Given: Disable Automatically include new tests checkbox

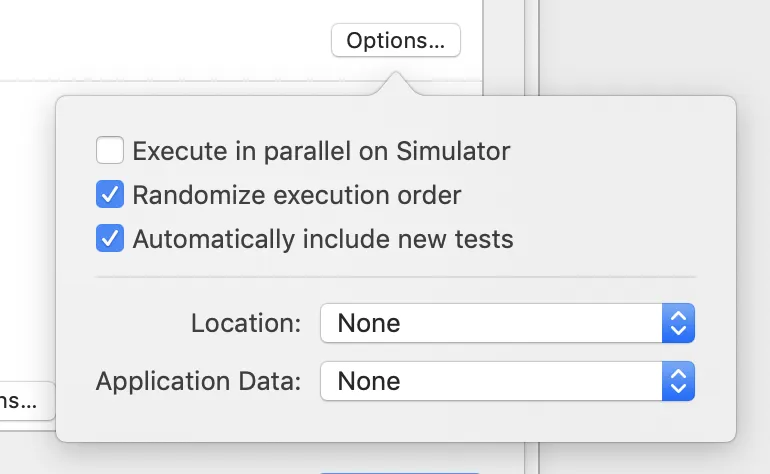Looking at the screenshot, I should coord(109,239).
